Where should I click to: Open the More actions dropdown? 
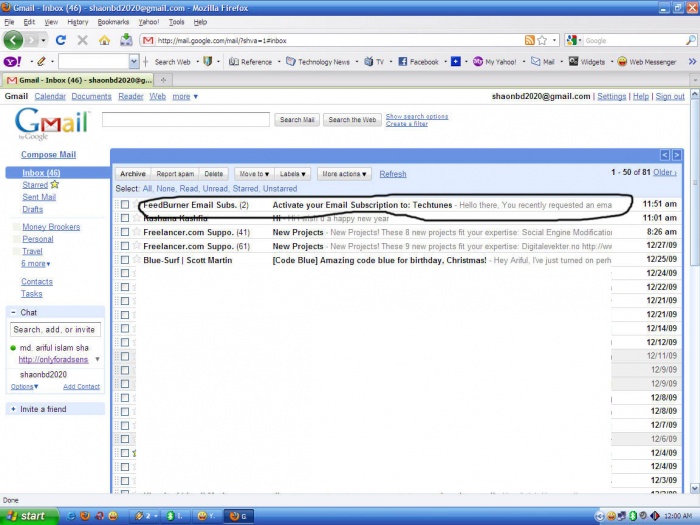pyautogui.click(x=344, y=174)
